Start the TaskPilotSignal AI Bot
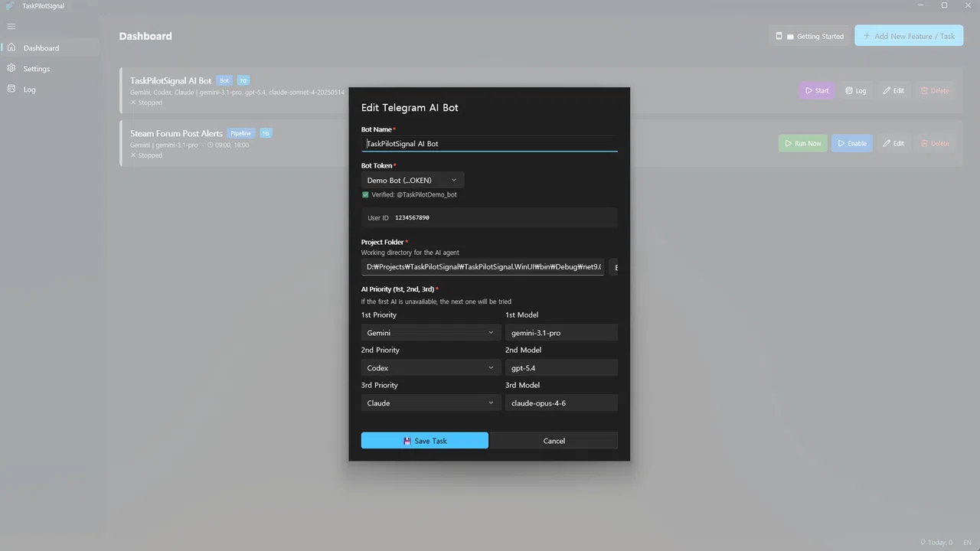Screen dimensions: 980x551 (817, 90)
